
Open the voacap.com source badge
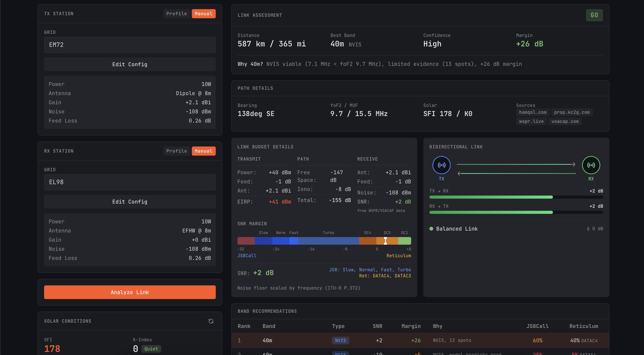click(565, 121)
